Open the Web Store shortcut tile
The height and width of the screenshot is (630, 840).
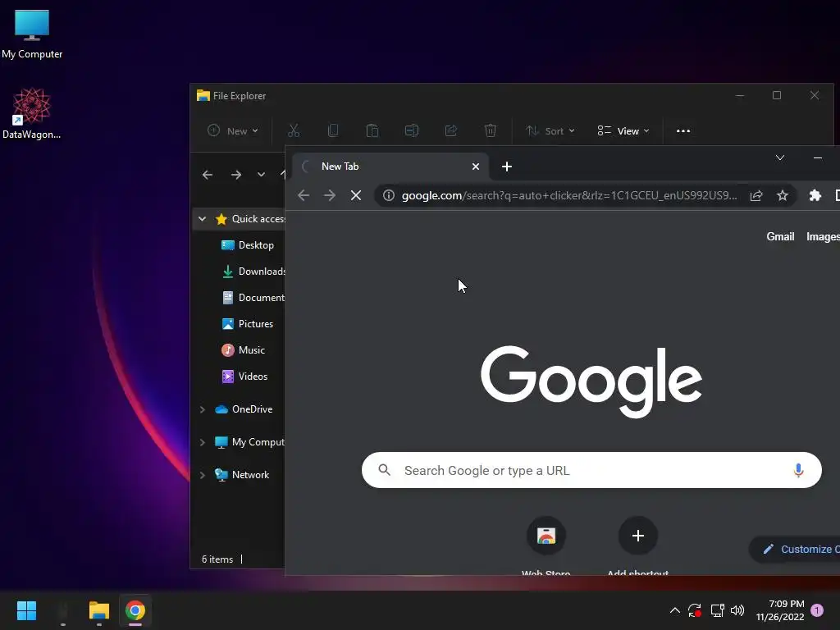546,546
